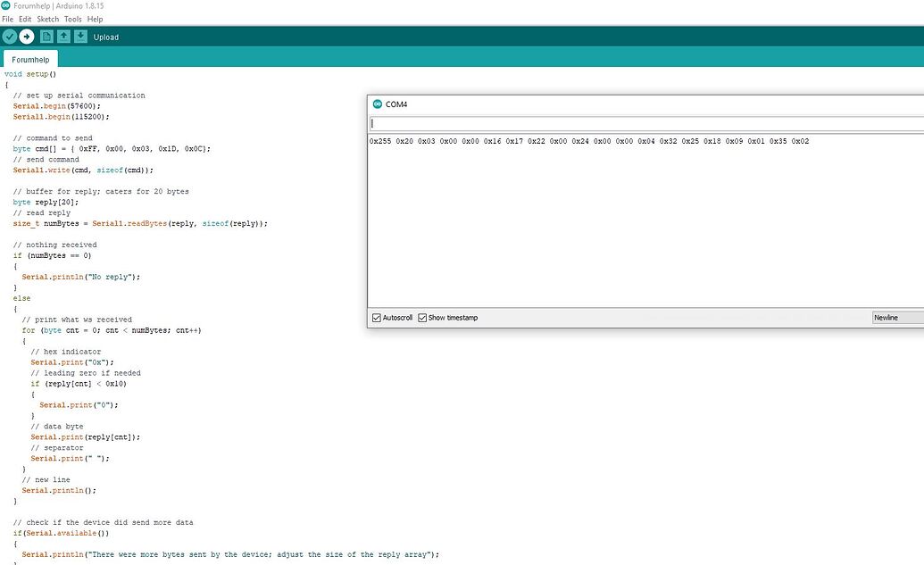
Task: Click the COM4 window Arduino icon
Action: [x=378, y=104]
